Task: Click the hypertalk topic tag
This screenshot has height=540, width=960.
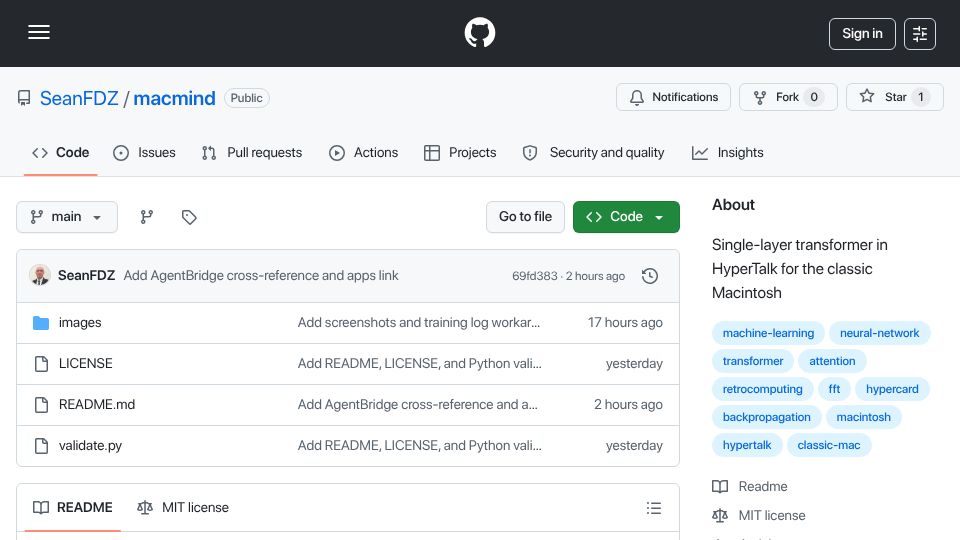Action: (747, 446)
